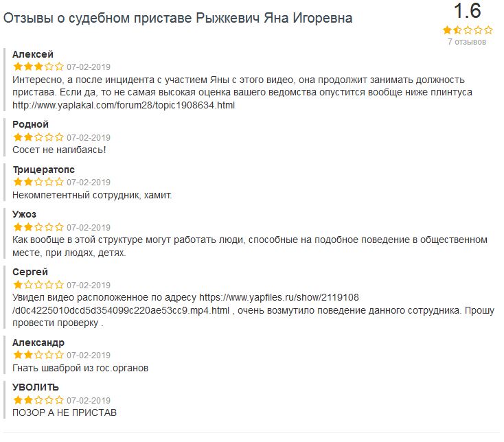Screen dimensions: 504x442
Task: Click reviewer name Алексей
Action: (33, 54)
